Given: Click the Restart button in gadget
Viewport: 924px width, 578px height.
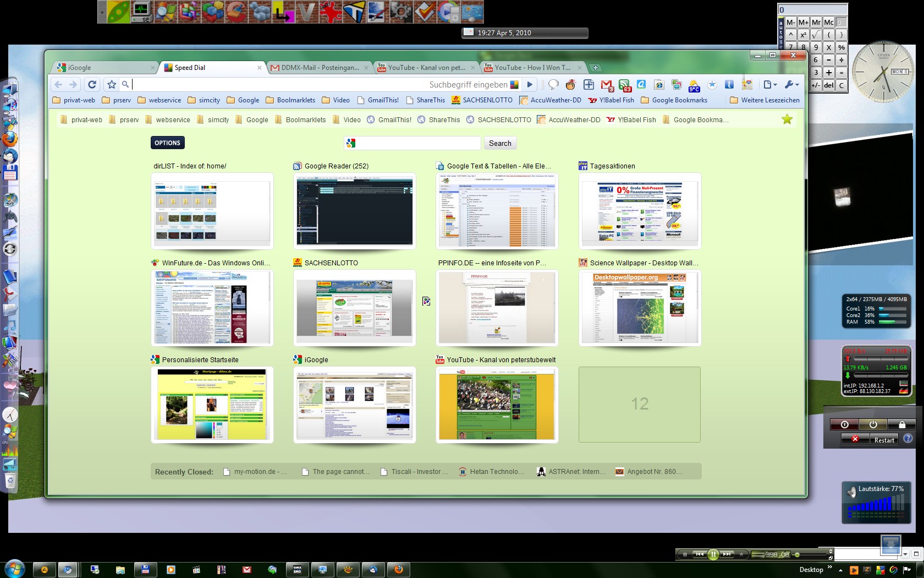Looking at the screenshot, I should (x=884, y=440).
